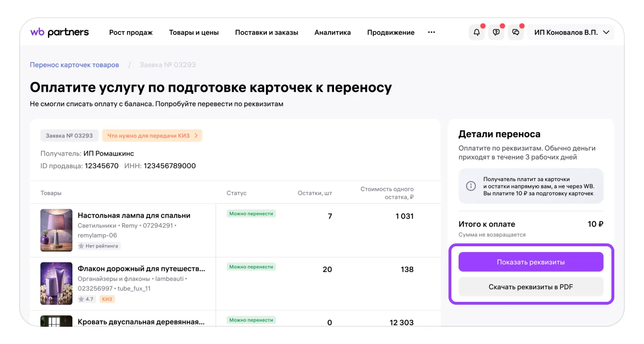
Task: Click the total amount 10 ₽
Action: (596, 224)
